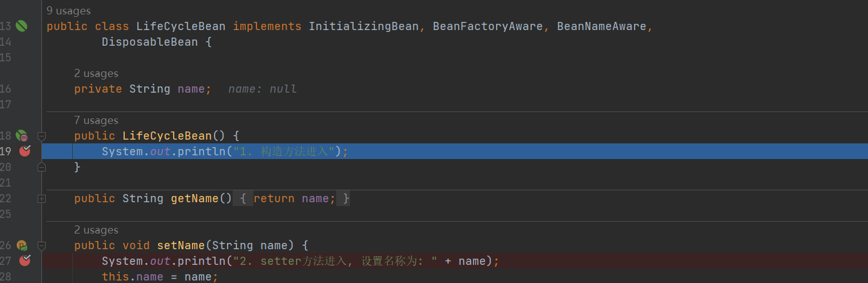Remove the breakpoint on line 19
868x283 pixels.
pos(24,151)
